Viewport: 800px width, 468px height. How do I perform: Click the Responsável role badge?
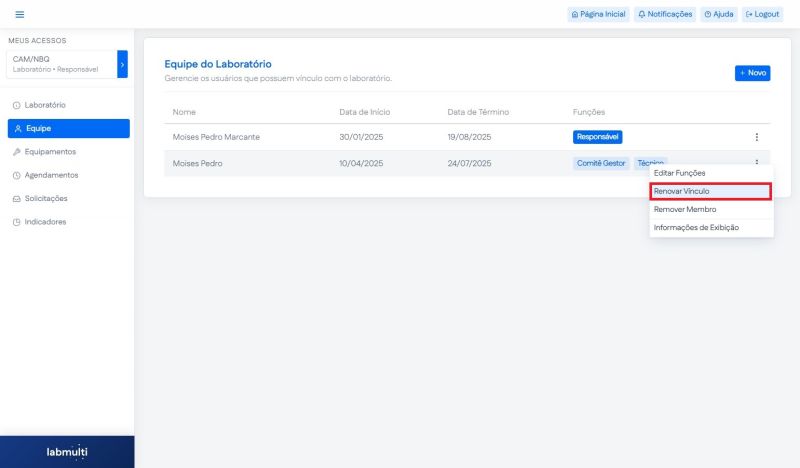pos(597,137)
